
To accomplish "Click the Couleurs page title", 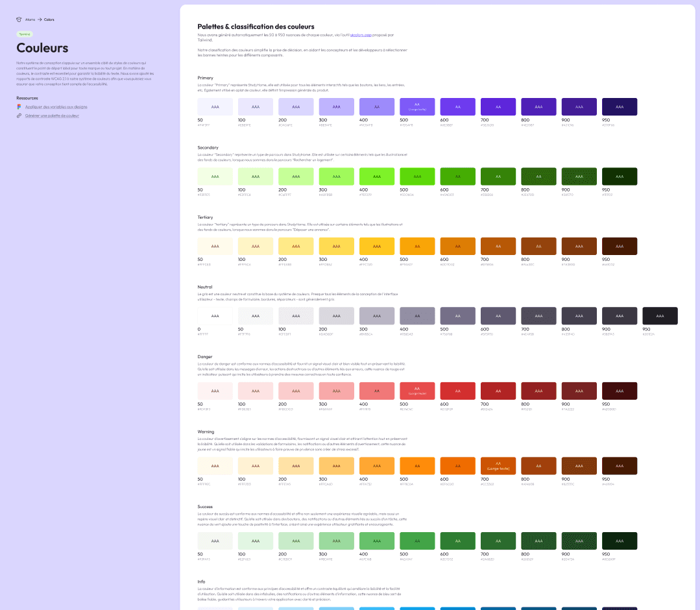I will pos(42,48).
